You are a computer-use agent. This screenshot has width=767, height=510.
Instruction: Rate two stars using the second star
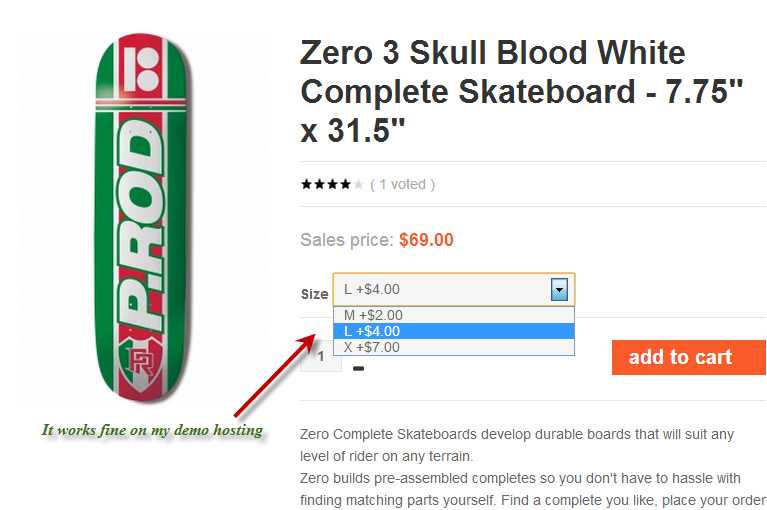point(319,184)
